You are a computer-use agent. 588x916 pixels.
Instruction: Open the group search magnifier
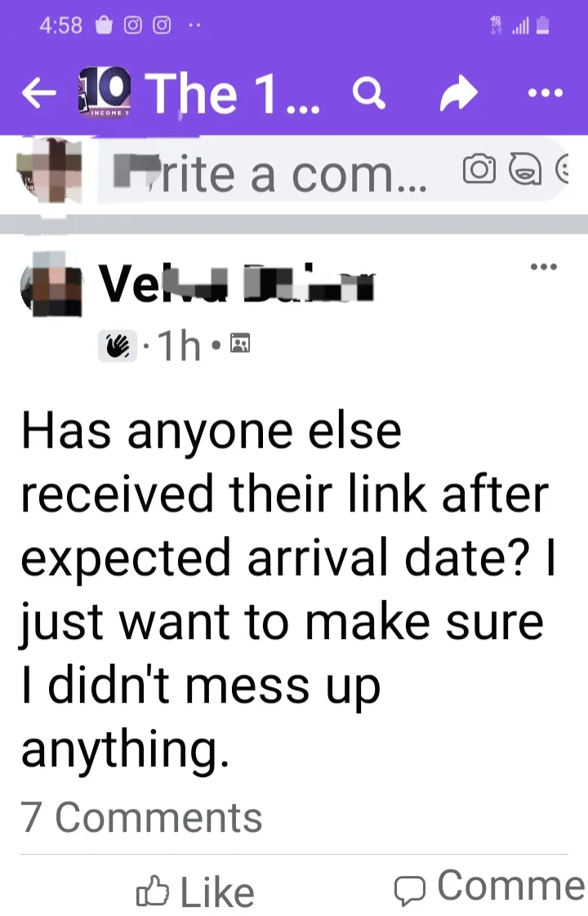pyautogui.click(x=369, y=93)
